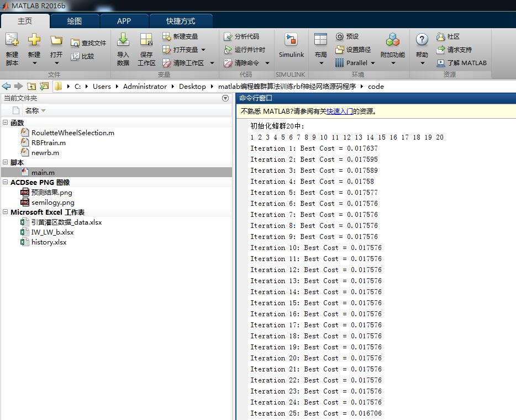
Task: Click the Parallel menu icon
Action: click(x=339, y=63)
